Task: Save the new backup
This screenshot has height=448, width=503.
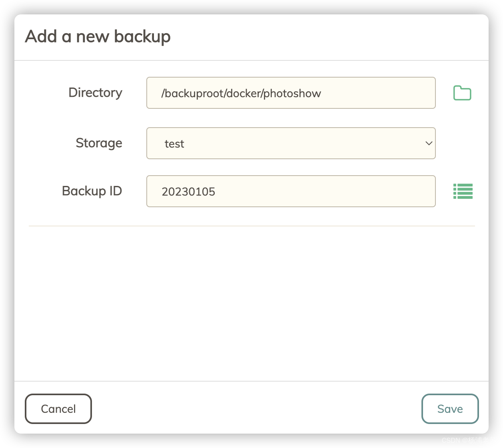Action: (450, 409)
